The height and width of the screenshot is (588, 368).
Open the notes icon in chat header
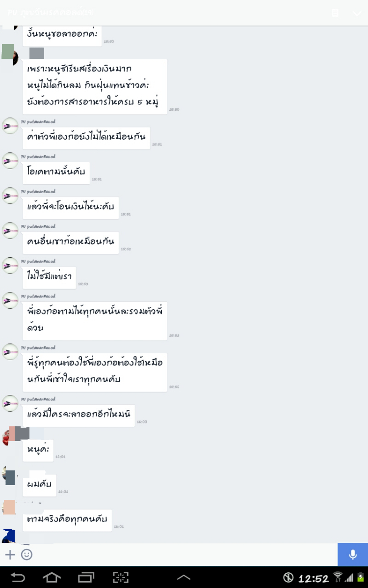coord(335,13)
